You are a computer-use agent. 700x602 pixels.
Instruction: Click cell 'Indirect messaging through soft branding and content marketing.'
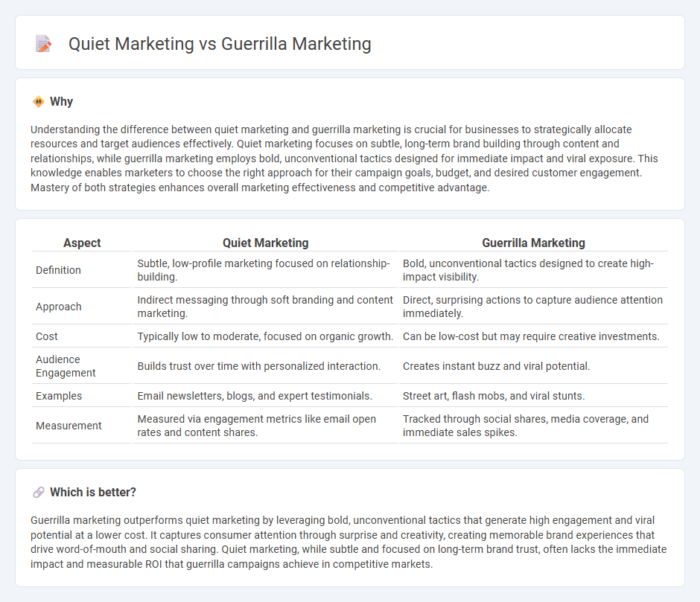pyautogui.click(x=265, y=307)
